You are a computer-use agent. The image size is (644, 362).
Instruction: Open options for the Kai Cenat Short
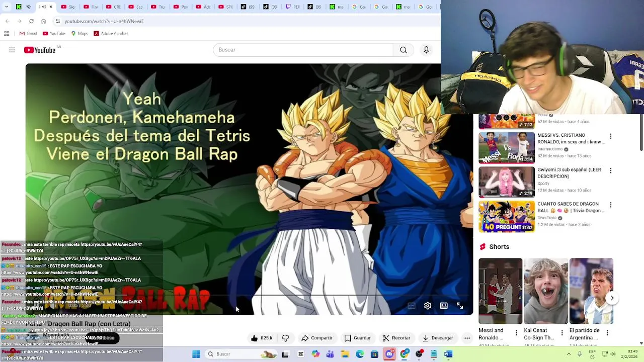(561, 333)
